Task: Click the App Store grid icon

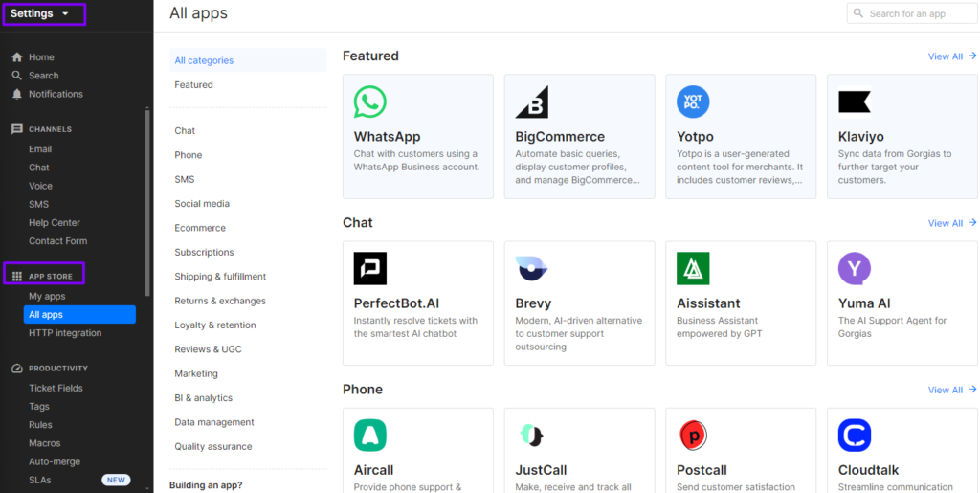Action: click(x=17, y=277)
